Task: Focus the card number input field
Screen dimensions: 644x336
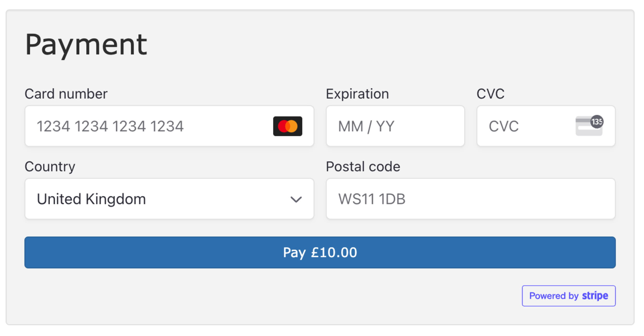Action: click(x=169, y=126)
